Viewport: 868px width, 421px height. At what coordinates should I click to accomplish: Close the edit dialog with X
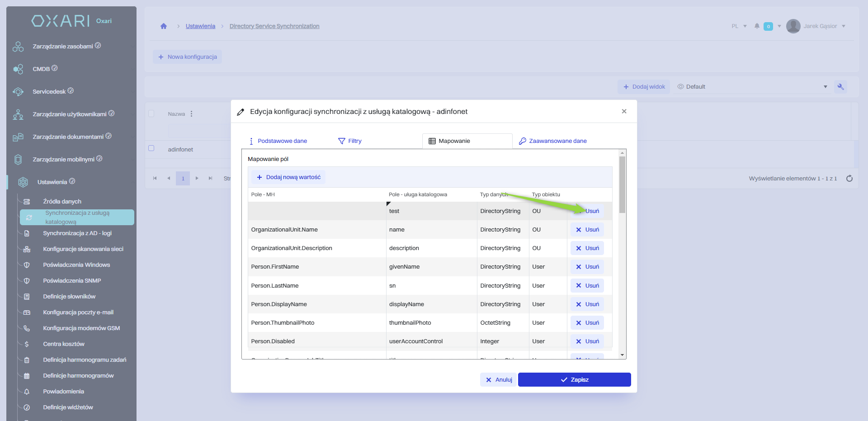point(624,111)
